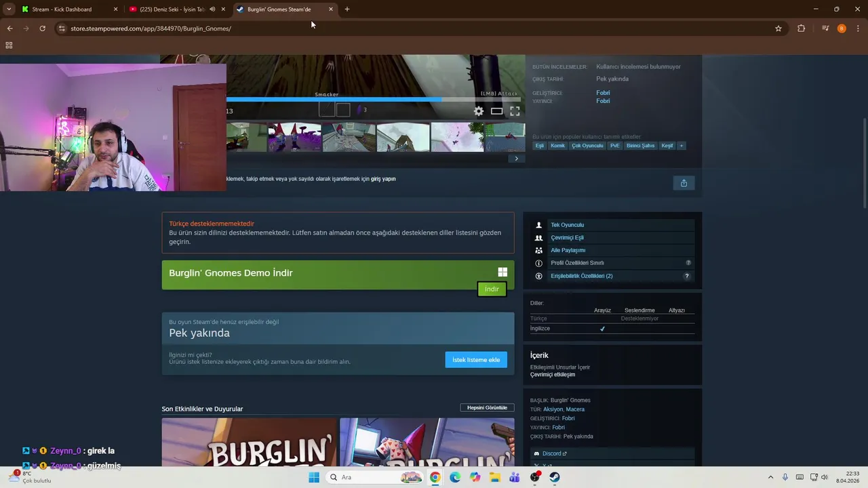Open the PvE tag
The height and width of the screenshot is (488, 868).
[x=615, y=146]
